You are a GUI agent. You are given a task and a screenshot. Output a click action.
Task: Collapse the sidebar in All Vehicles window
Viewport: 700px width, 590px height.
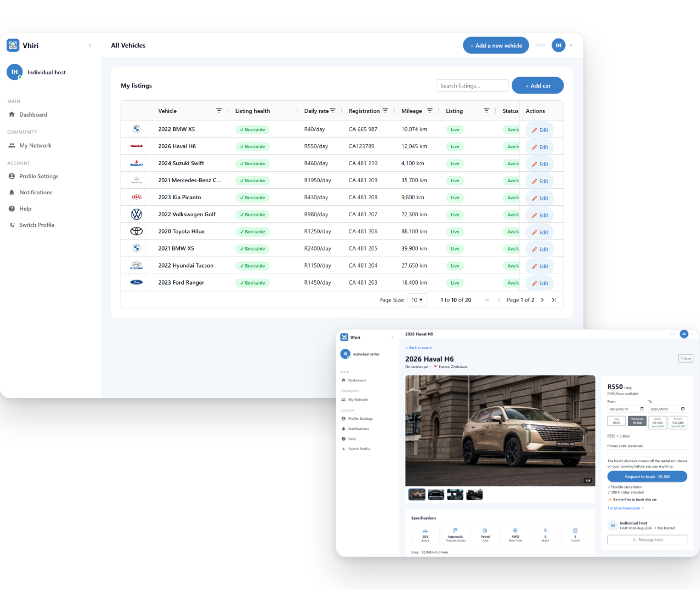90,45
